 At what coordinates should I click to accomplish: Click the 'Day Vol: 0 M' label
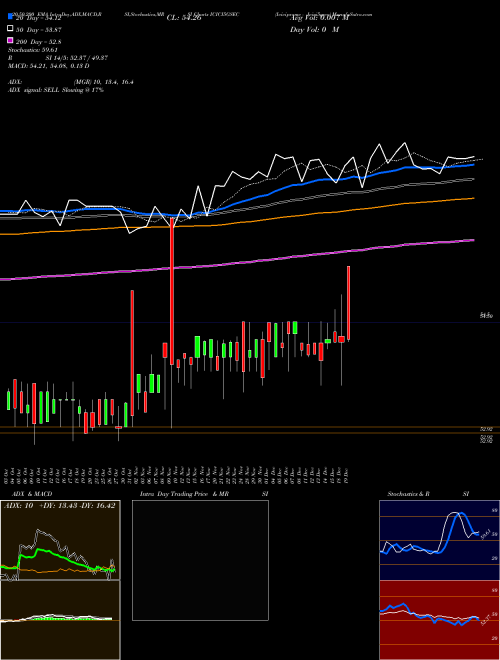coord(314,30)
